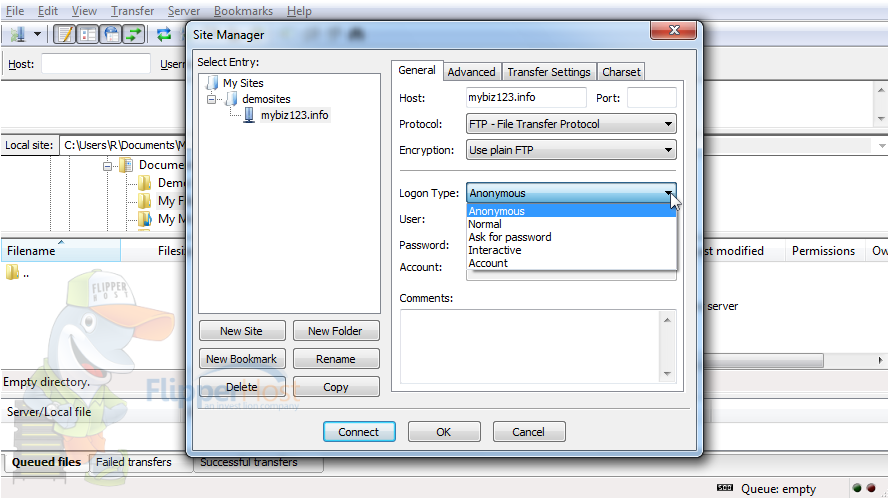Sort by Last modified column header
The image size is (889, 500).
point(743,251)
